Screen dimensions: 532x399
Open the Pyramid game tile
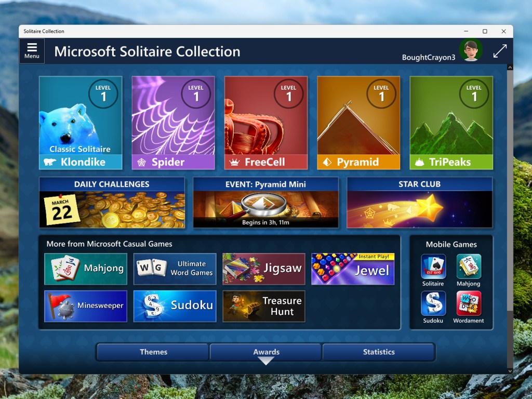point(358,123)
